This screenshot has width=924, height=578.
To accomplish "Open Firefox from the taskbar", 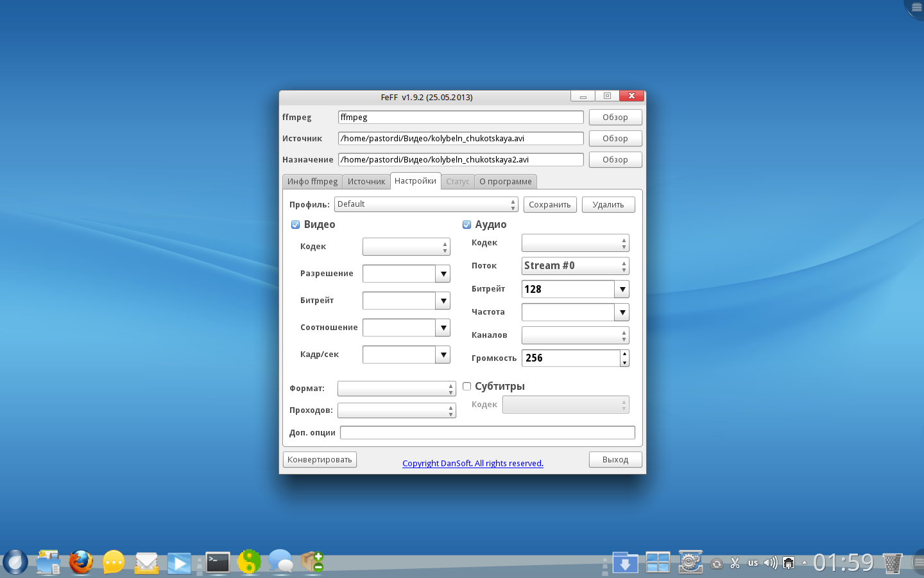I will pyautogui.click(x=81, y=563).
